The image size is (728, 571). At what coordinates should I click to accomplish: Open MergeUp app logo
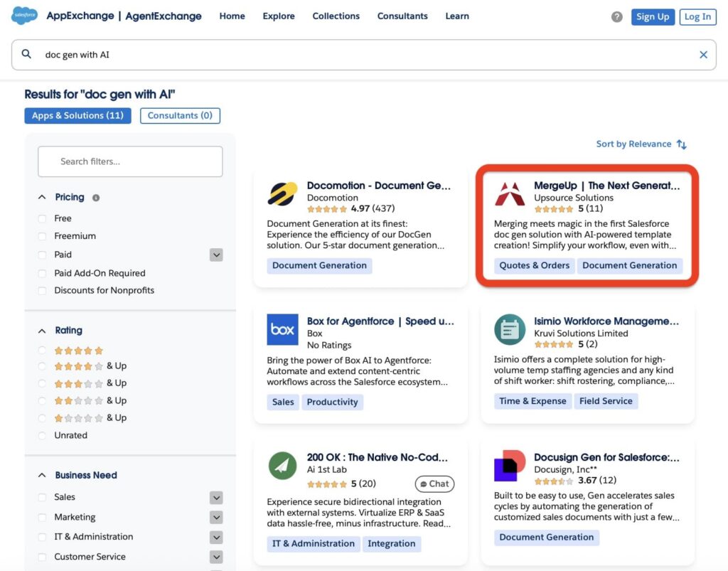510,193
